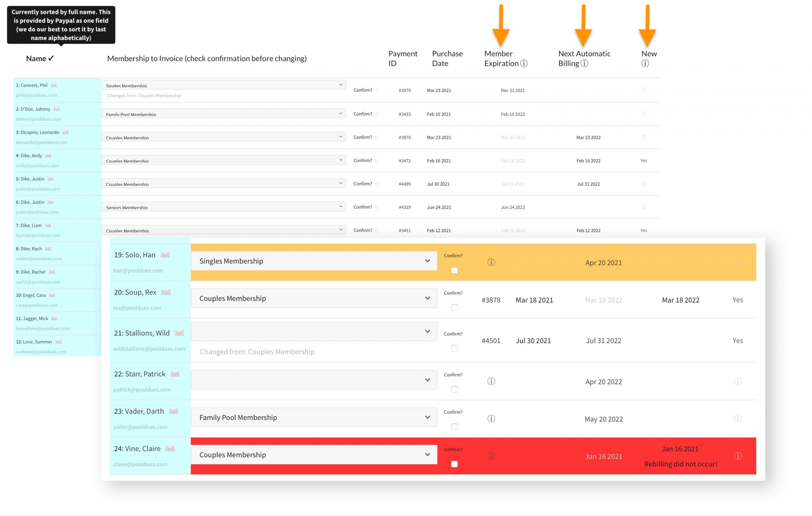The width and height of the screenshot is (812, 516).
Task: Click the payment info icon in Starr, Patrick row
Action: (x=491, y=382)
